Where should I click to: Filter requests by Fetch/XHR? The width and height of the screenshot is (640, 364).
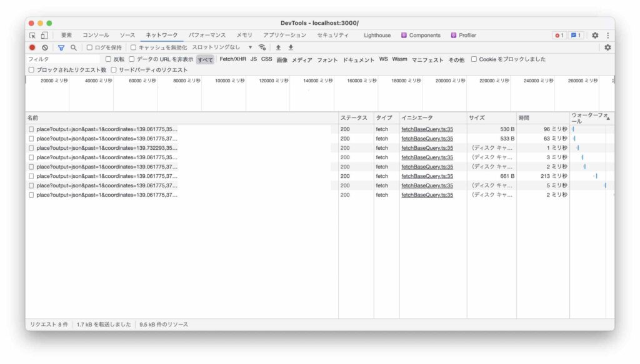coord(232,59)
